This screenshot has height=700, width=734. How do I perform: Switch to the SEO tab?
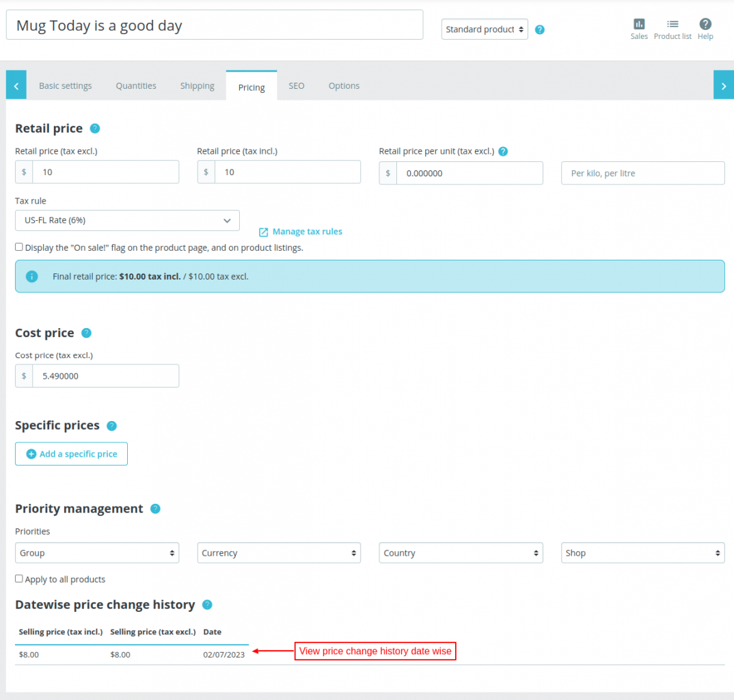tap(297, 85)
